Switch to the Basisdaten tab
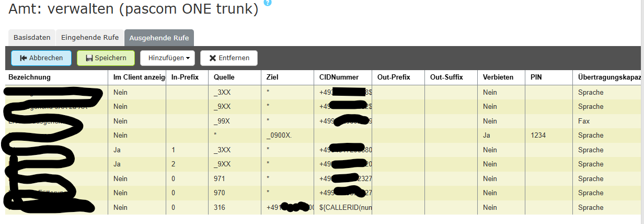 pos(32,38)
